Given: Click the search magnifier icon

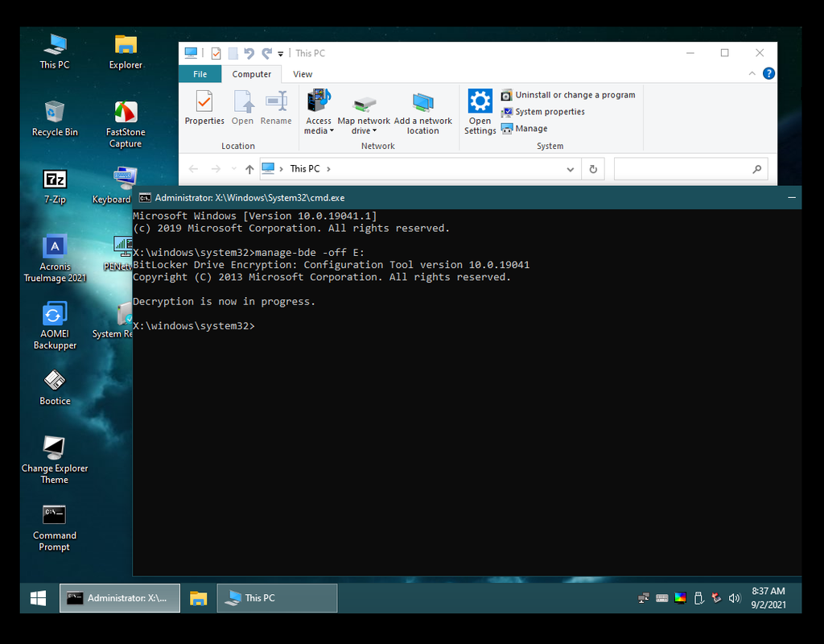Looking at the screenshot, I should 756,169.
